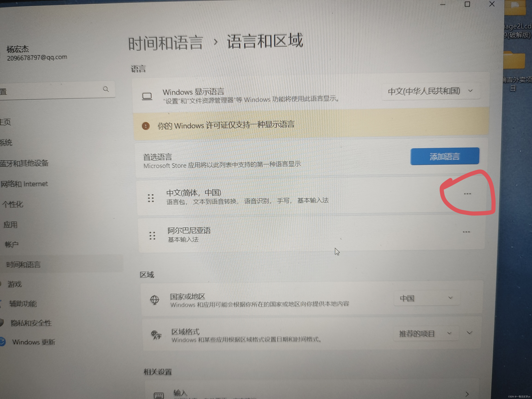
Task: Click the search magnifier icon in sidebar
Action: (106, 89)
